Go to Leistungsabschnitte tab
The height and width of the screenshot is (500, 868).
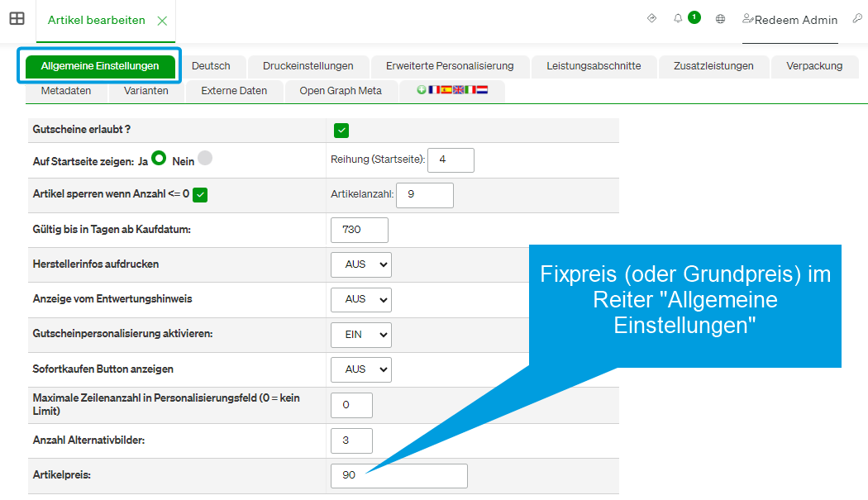click(x=594, y=66)
